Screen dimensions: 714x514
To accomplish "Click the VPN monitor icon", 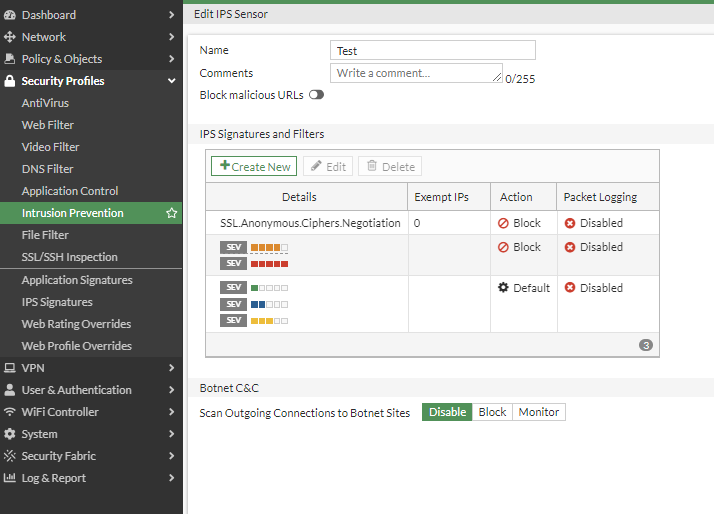I will coord(10,368).
